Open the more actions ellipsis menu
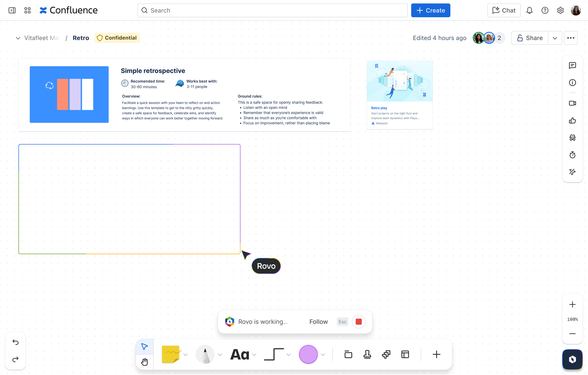588x375 pixels. pos(570,38)
